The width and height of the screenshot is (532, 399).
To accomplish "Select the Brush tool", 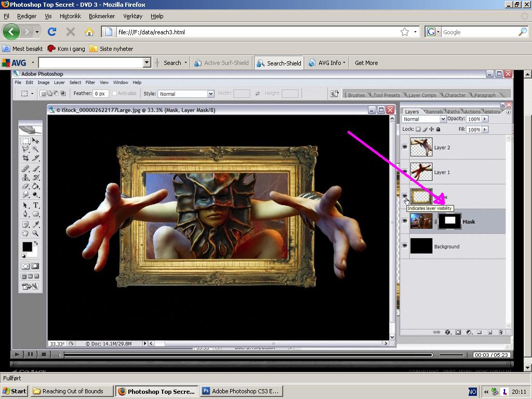I will click(x=35, y=169).
